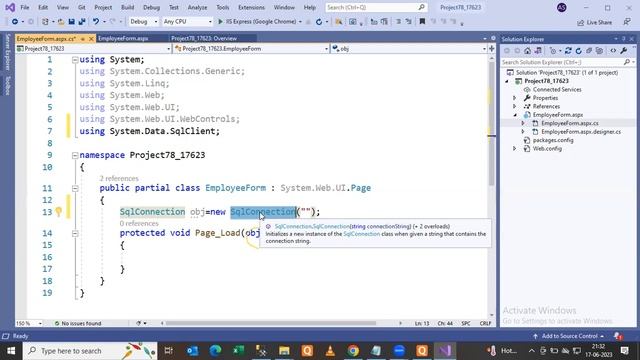
Task: Click the Windows Start button
Action: coord(11,351)
